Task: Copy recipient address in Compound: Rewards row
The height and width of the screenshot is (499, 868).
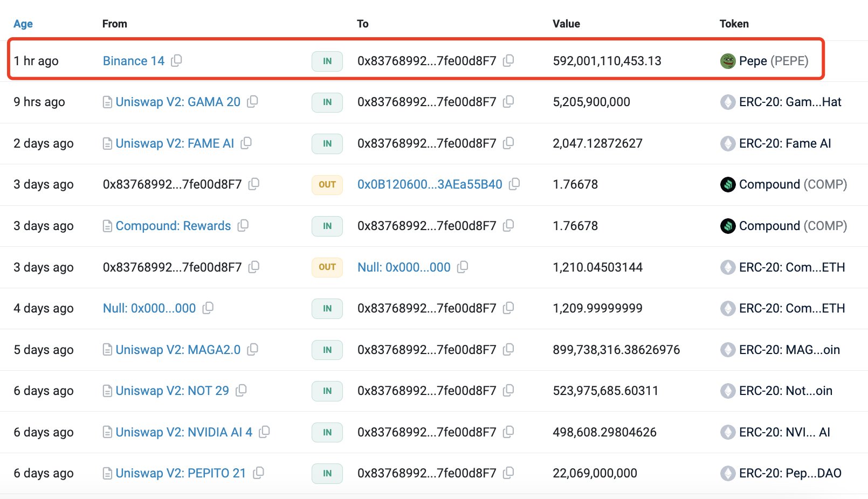Action: point(508,226)
